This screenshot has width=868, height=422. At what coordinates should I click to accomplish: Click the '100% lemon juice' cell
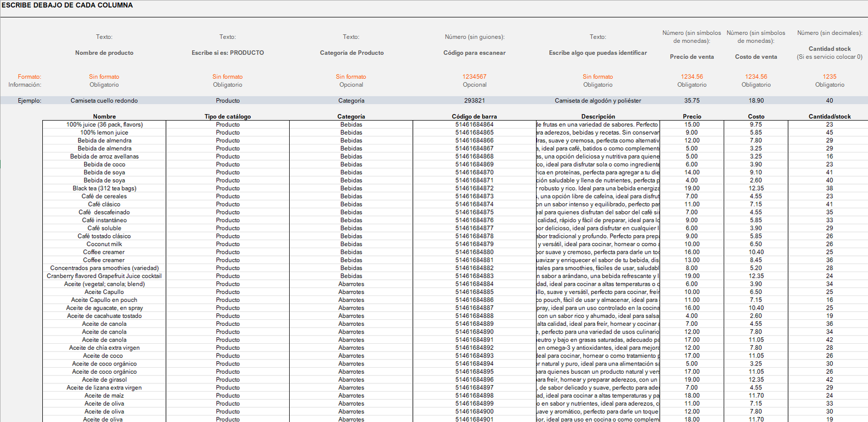click(104, 133)
